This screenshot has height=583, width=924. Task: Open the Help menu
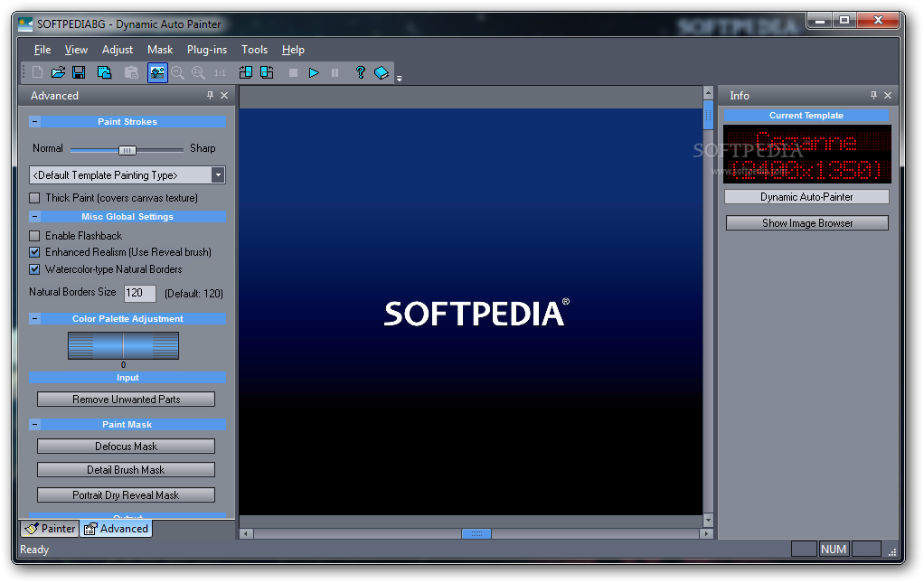click(x=293, y=50)
